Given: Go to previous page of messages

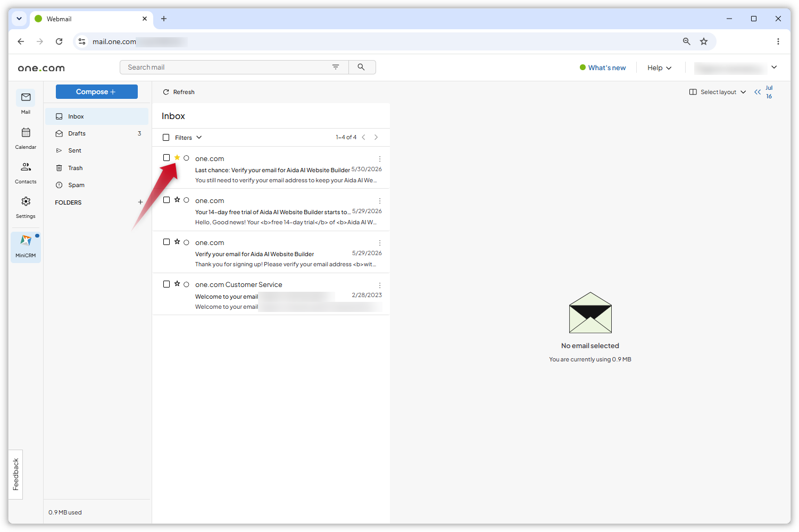Looking at the screenshot, I should [364, 137].
